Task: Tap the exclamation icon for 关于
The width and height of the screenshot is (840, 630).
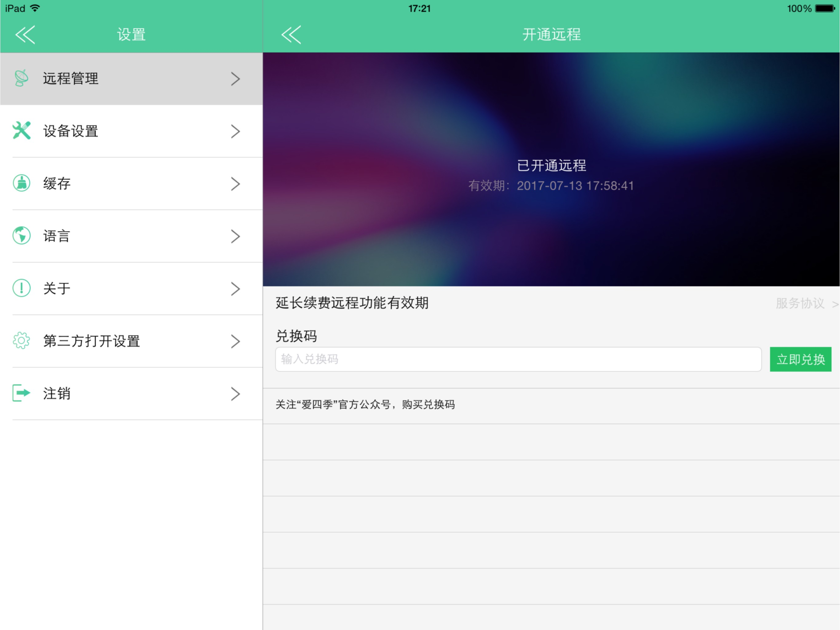Action: [x=22, y=288]
